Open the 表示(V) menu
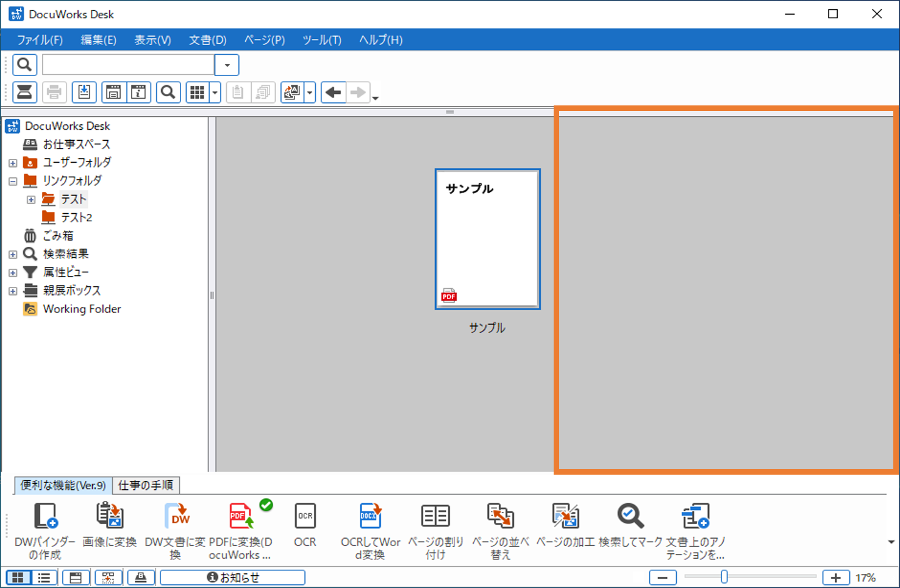 (152, 40)
